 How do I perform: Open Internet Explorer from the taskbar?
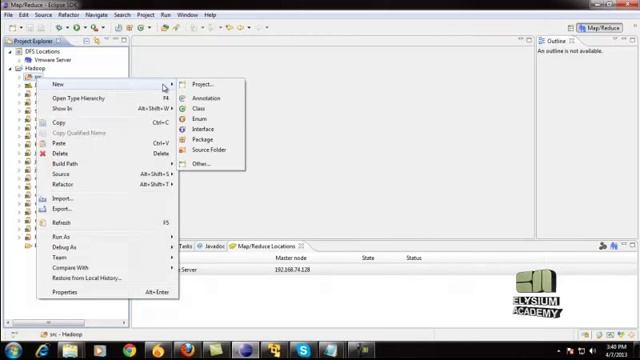pos(42,350)
